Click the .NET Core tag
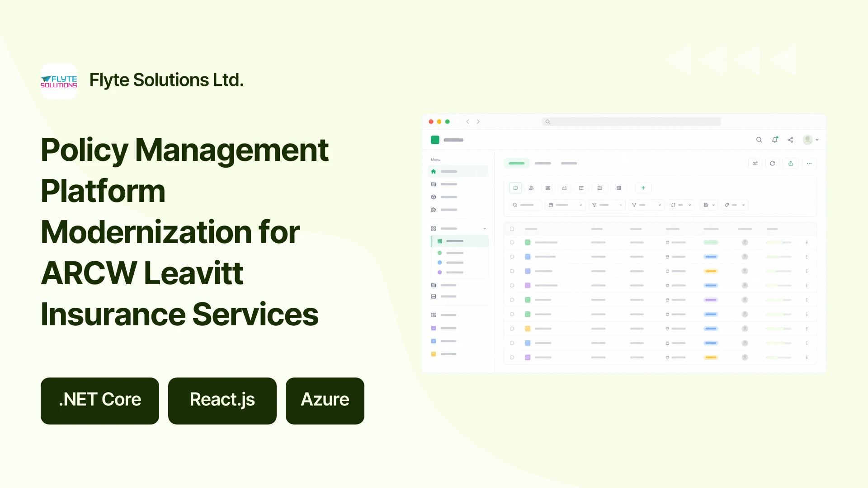This screenshot has height=488, width=868. [x=100, y=401]
